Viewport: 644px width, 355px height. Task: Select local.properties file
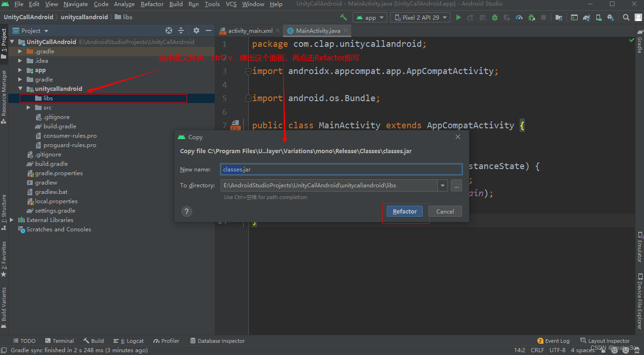pos(52,201)
